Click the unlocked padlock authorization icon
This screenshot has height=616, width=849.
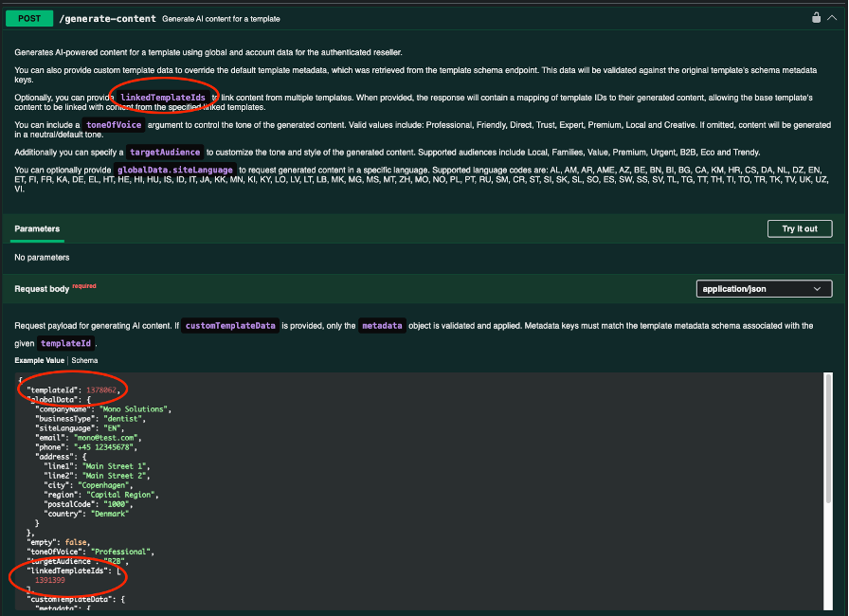[x=815, y=17]
